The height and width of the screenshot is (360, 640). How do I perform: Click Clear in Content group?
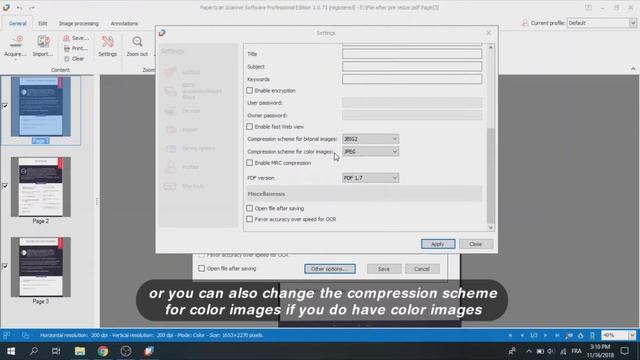coord(74,59)
